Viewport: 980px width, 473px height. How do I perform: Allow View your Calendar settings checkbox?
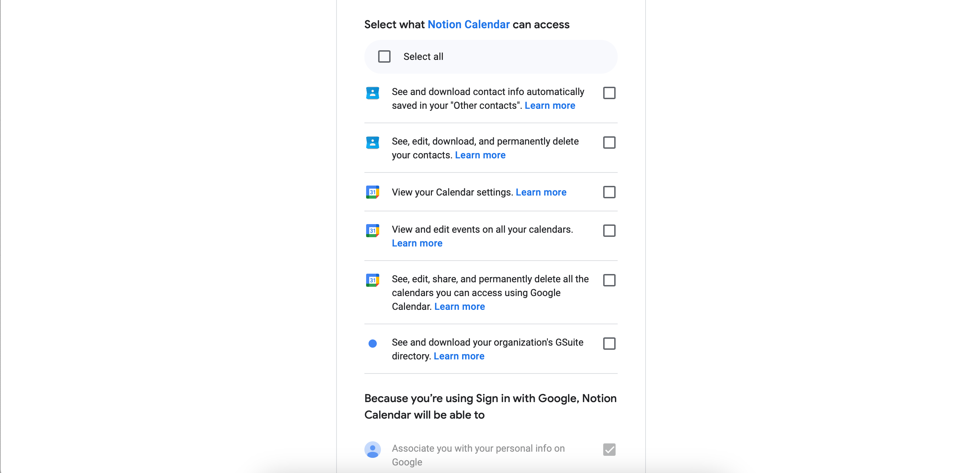pyautogui.click(x=609, y=192)
